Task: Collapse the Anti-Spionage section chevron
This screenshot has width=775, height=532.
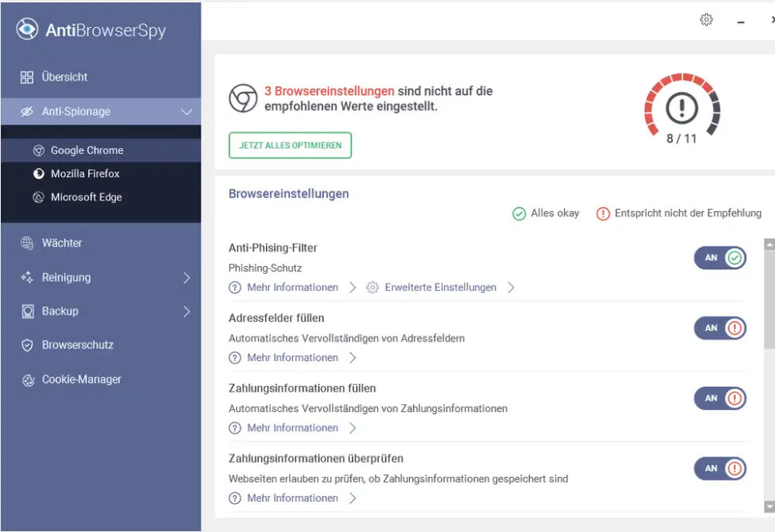Action: (186, 112)
